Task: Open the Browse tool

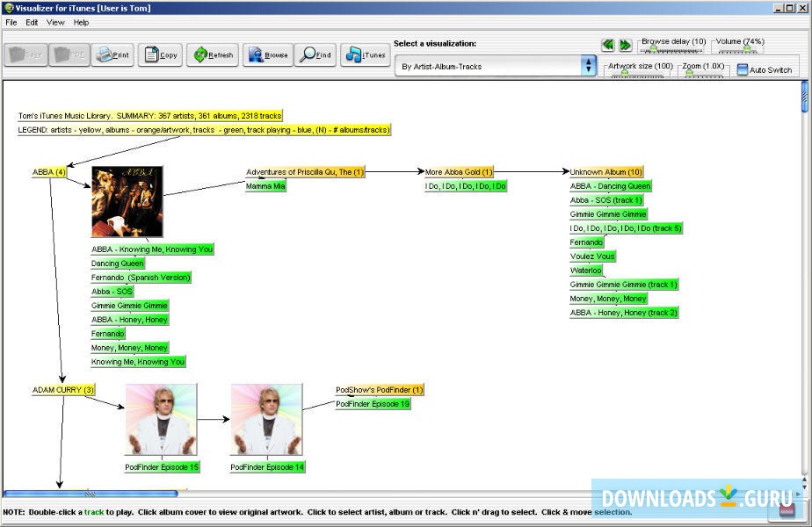Action: click(x=265, y=54)
